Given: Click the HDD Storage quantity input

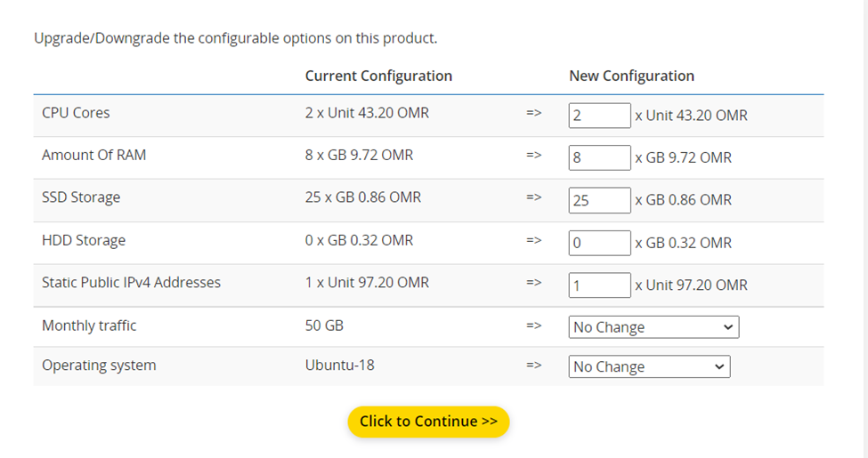Looking at the screenshot, I should point(599,243).
